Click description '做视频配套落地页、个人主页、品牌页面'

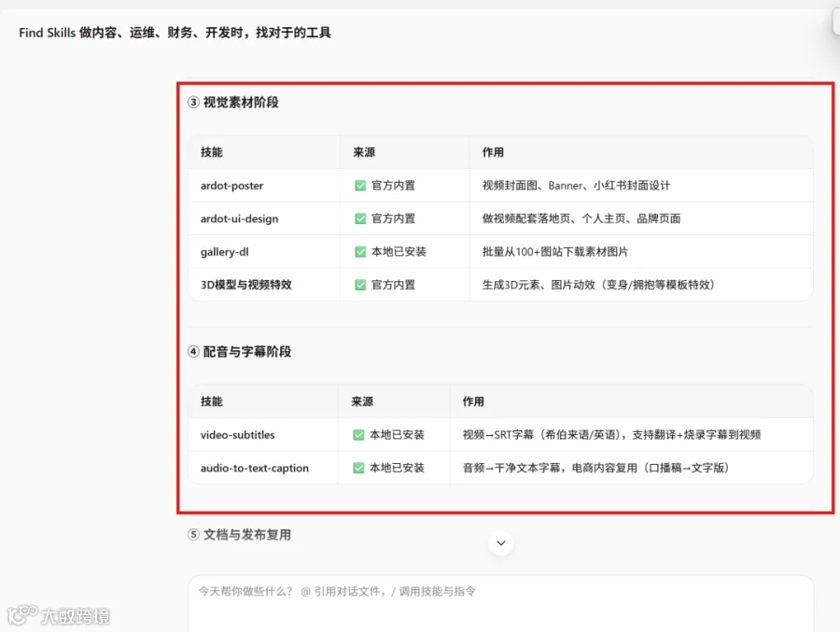581,218
